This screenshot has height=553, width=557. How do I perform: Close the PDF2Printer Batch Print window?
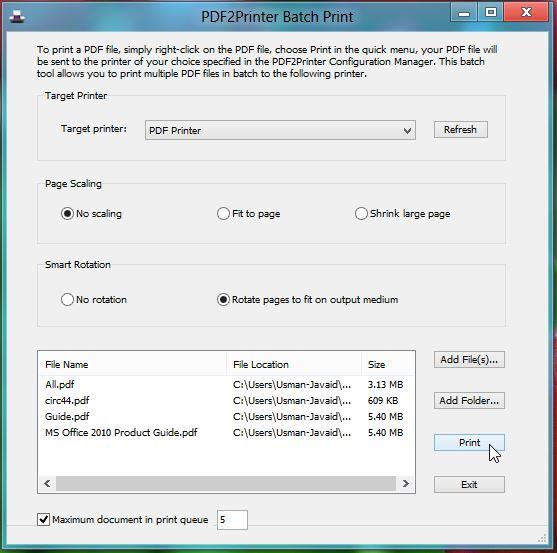tap(526, 12)
